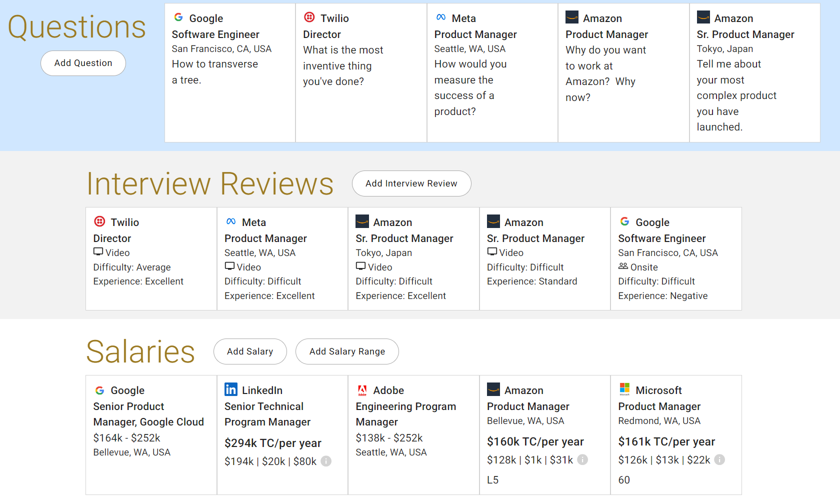Viewport: 840px width, 504px height.
Task: Click '$160k TC/per year' Amazon salary
Action: click(x=535, y=441)
